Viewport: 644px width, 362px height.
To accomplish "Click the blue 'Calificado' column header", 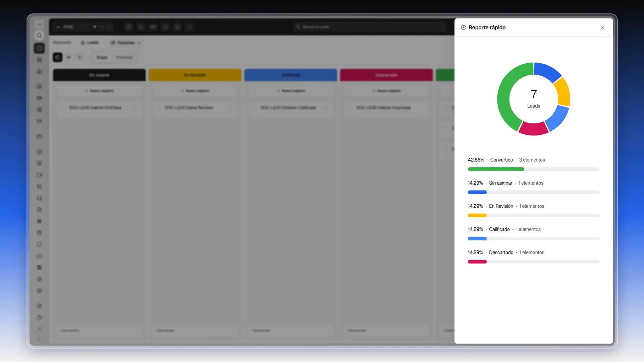I will coord(290,75).
